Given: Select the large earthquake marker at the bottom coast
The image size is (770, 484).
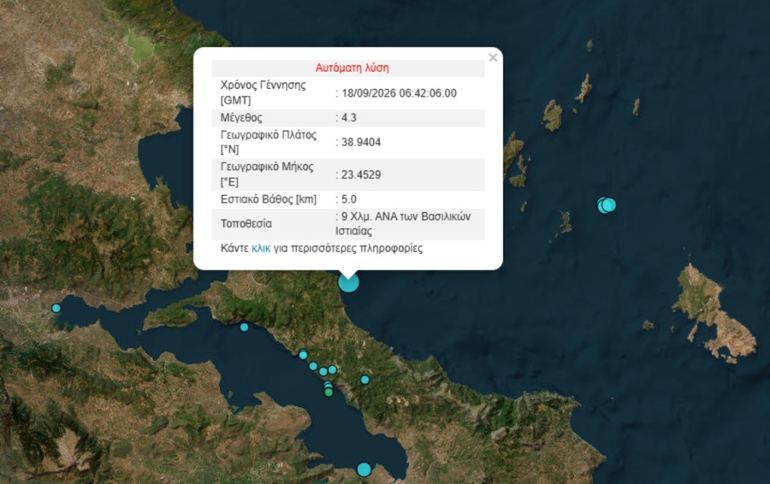Looking at the screenshot, I should point(364,470).
